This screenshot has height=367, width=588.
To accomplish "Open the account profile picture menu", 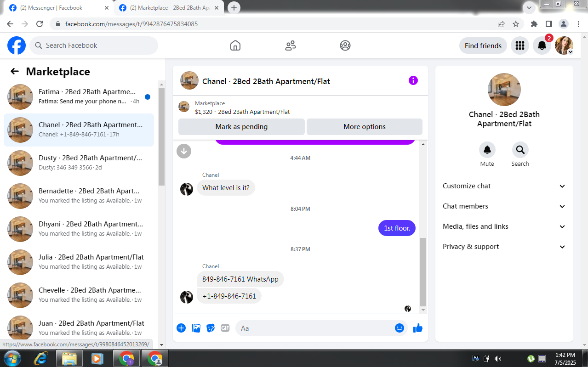I will (x=564, y=45).
